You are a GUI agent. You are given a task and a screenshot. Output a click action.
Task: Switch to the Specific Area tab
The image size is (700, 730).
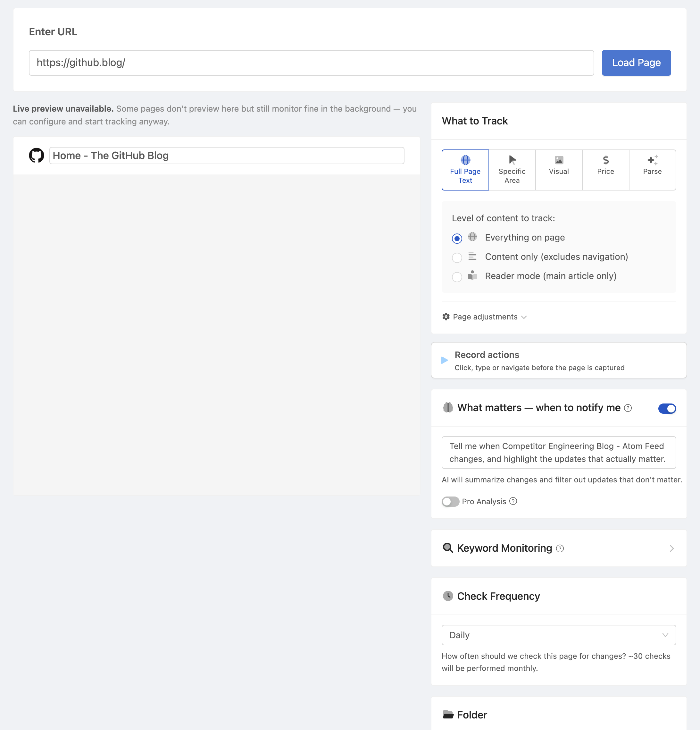[x=512, y=170]
